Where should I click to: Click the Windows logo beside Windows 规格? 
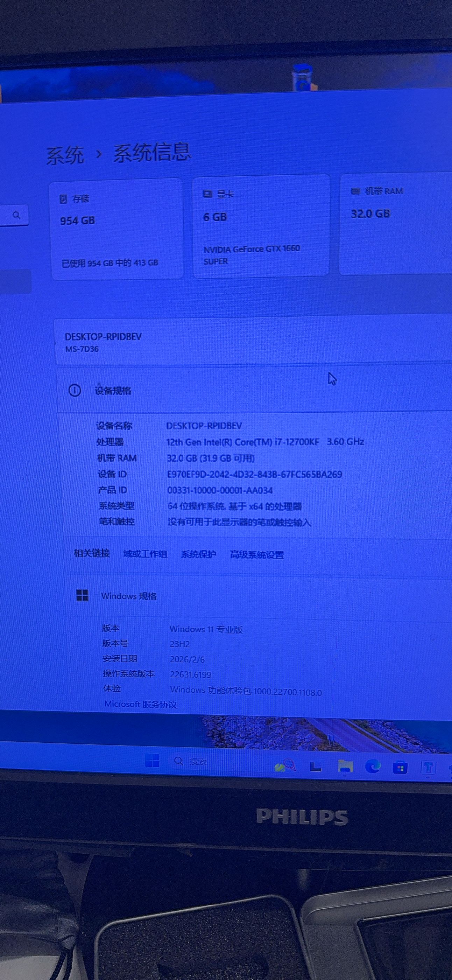pyautogui.click(x=82, y=595)
